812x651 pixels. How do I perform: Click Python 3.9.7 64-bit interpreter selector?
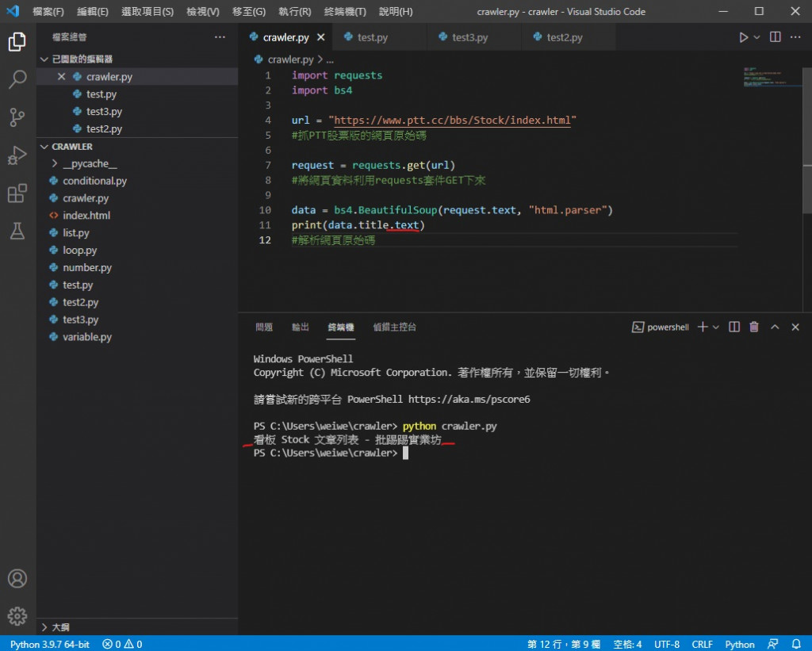(50, 644)
